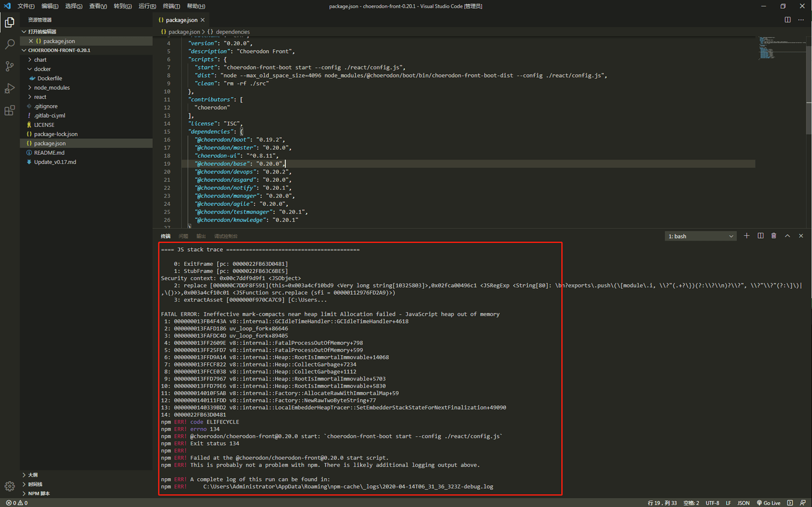Open the Search view in activity bar
The width and height of the screenshot is (812, 507).
[9, 44]
